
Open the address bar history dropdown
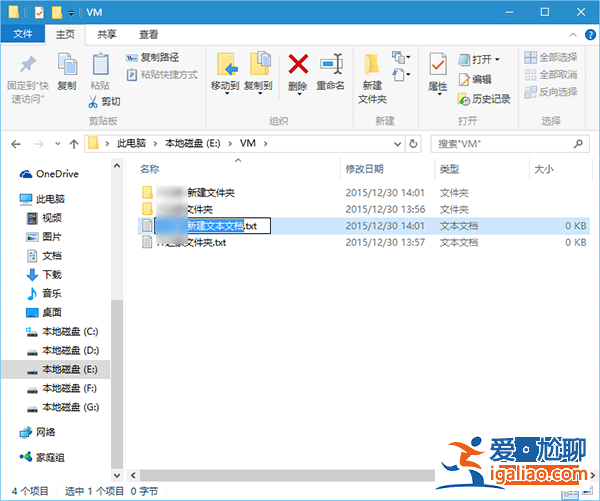pos(398,144)
